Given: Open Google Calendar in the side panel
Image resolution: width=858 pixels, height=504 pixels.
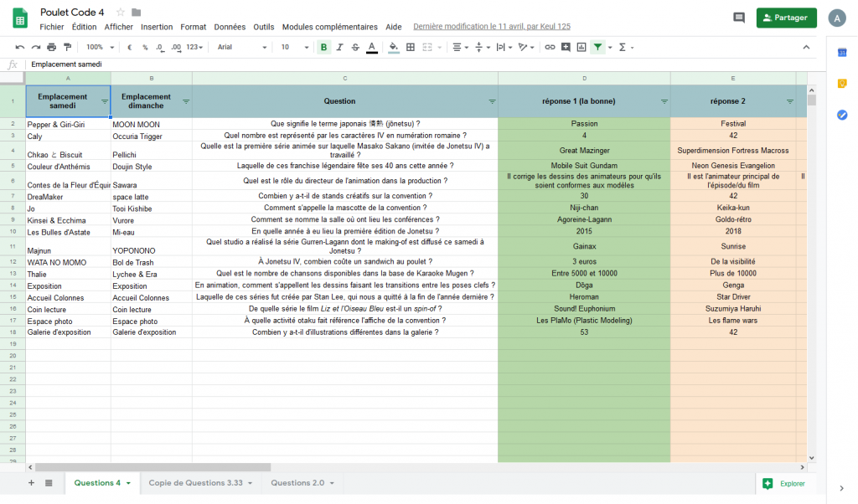Looking at the screenshot, I should click(842, 53).
